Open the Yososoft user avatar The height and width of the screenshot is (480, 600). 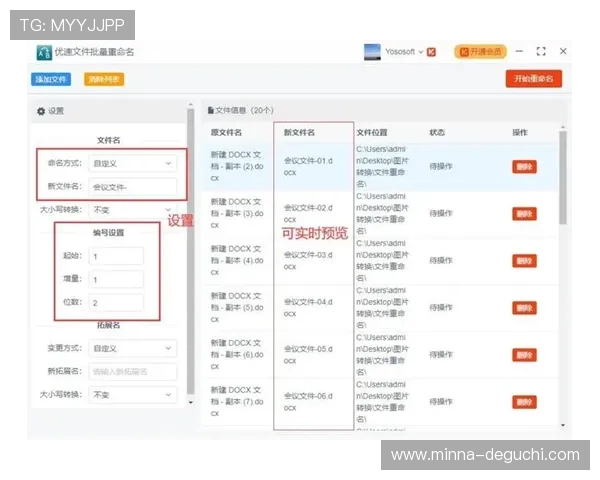(372, 52)
